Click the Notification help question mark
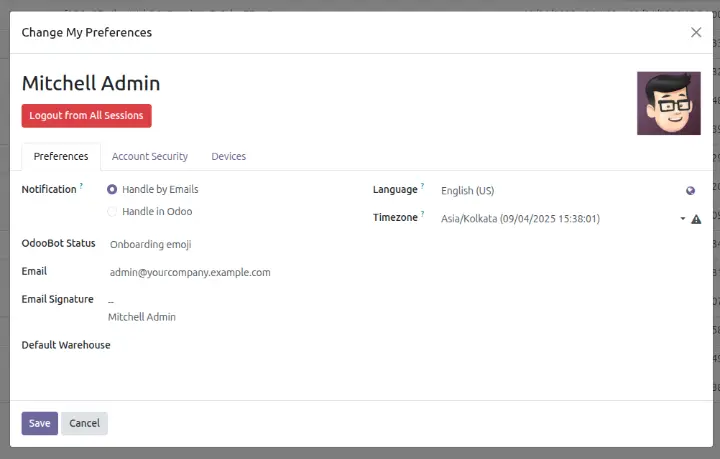 tap(81, 186)
